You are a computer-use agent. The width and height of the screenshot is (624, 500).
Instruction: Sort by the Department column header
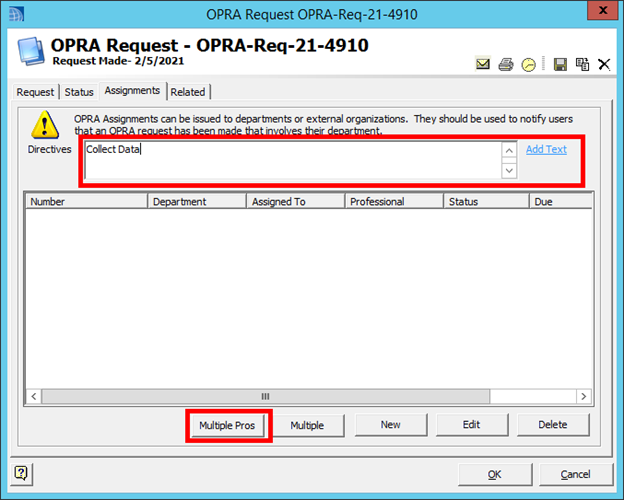coord(197,201)
